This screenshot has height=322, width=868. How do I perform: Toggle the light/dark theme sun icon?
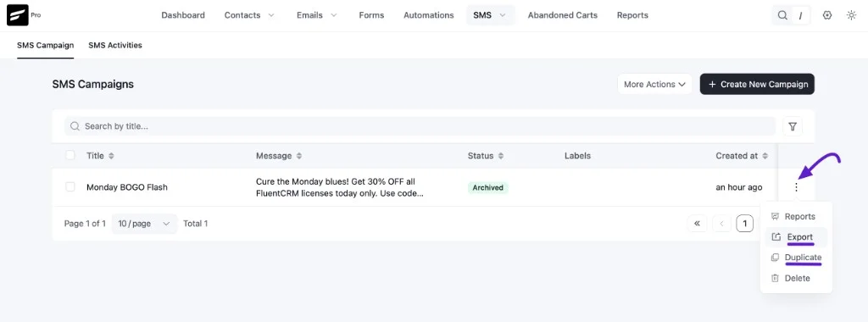851,15
